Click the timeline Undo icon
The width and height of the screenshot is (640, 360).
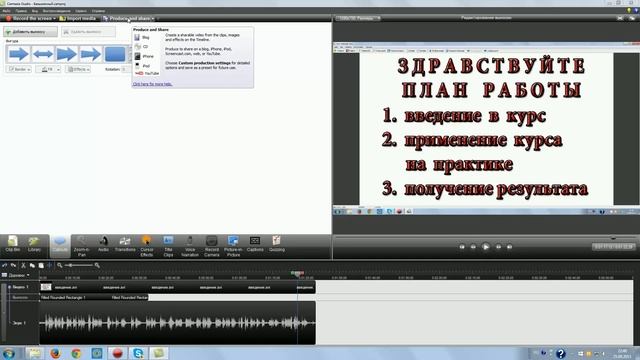click(4, 265)
